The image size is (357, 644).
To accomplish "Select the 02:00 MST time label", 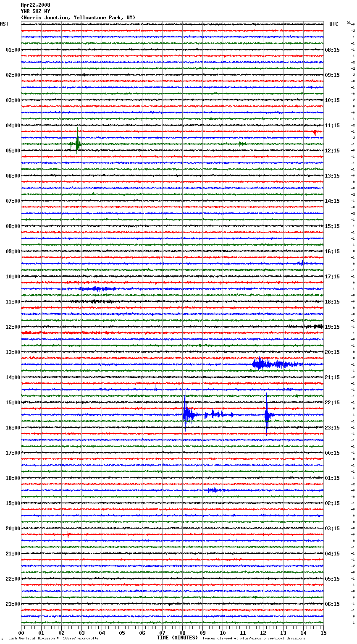I will [13, 75].
